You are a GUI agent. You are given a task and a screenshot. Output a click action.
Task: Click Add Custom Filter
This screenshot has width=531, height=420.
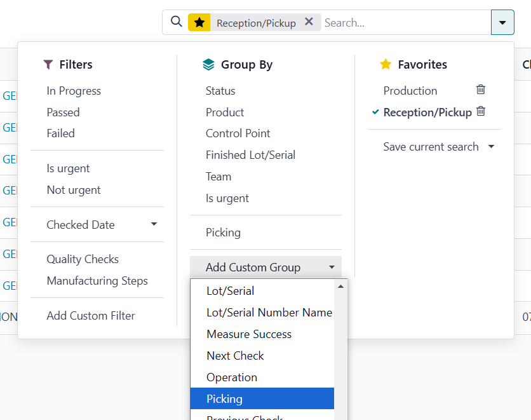tap(91, 316)
